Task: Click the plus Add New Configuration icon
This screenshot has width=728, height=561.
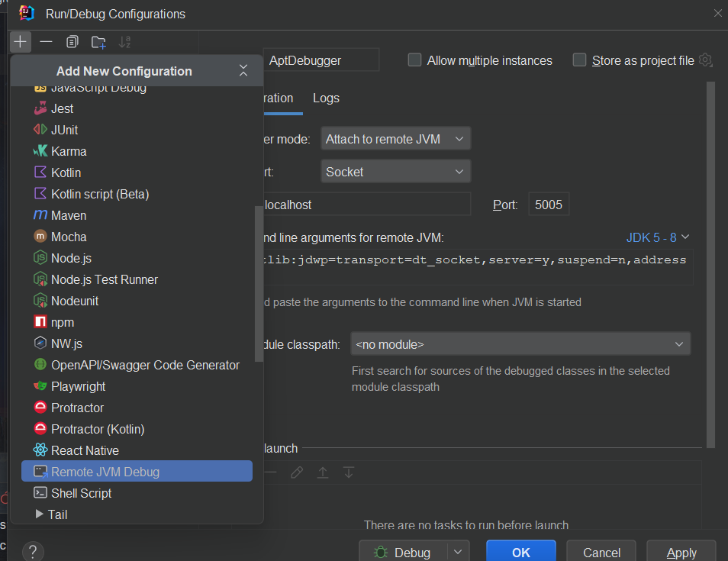Action: click(x=20, y=42)
